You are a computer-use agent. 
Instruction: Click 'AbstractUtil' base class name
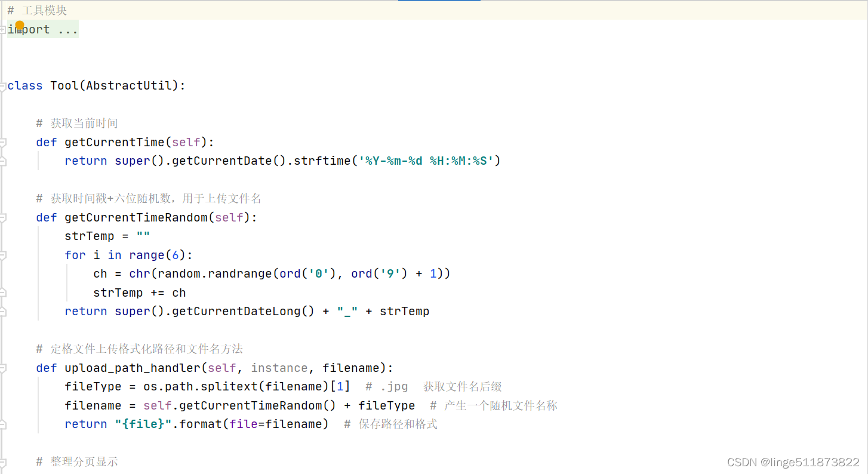pos(129,85)
